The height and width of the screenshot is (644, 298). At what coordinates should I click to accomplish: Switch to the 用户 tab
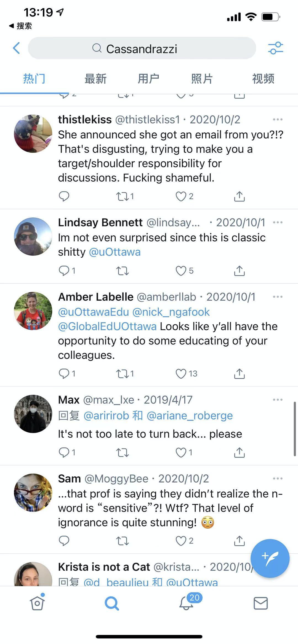point(148,79)
